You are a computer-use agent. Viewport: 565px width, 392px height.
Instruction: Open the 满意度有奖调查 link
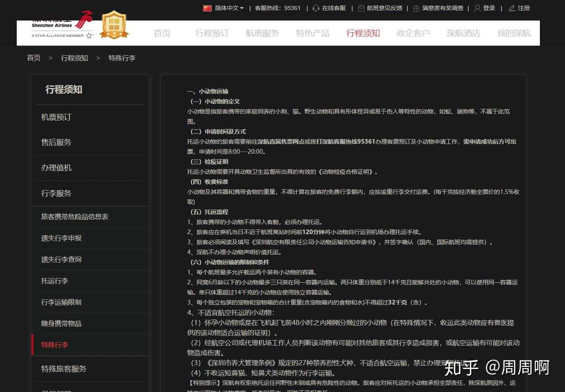(x=443, y=8)
